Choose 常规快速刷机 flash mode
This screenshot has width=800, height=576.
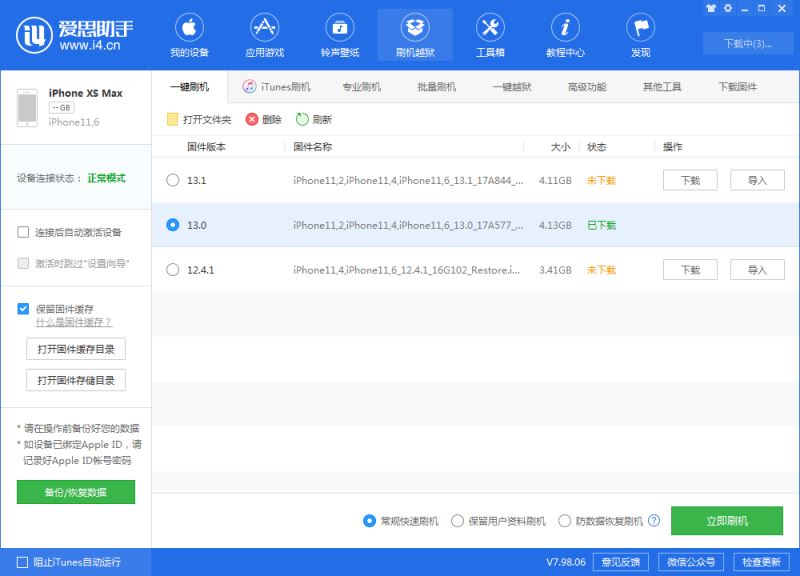(x=369, y=521)
